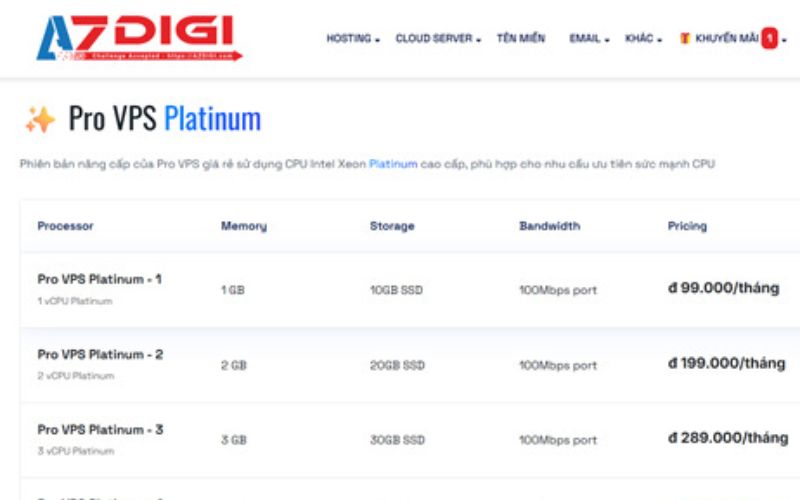The height and width of the screenshot is (500, 800).
Task: Open the KHUYẾN MÃI promotions menu
Action: tap(733, 38)
